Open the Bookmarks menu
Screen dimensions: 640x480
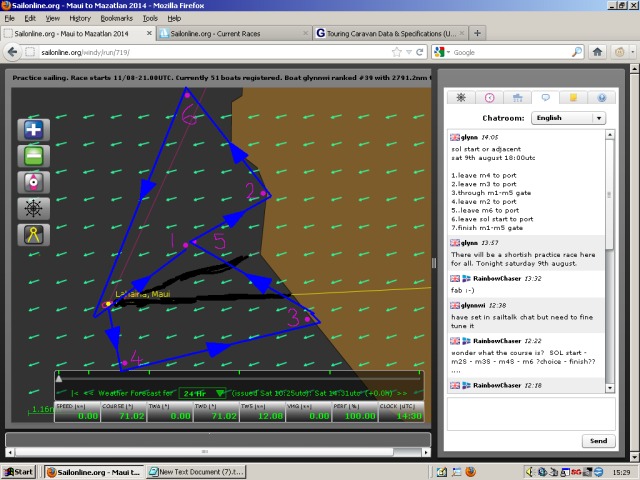tap(117, 18)
